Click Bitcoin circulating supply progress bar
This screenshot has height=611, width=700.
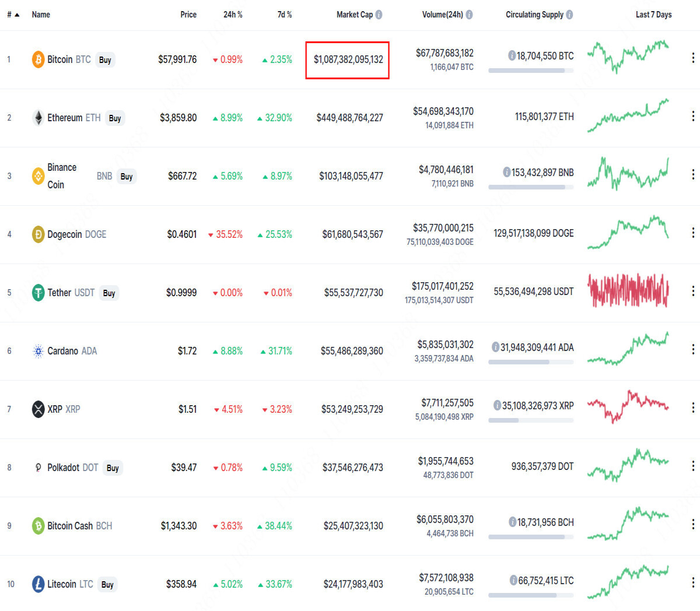531,71
